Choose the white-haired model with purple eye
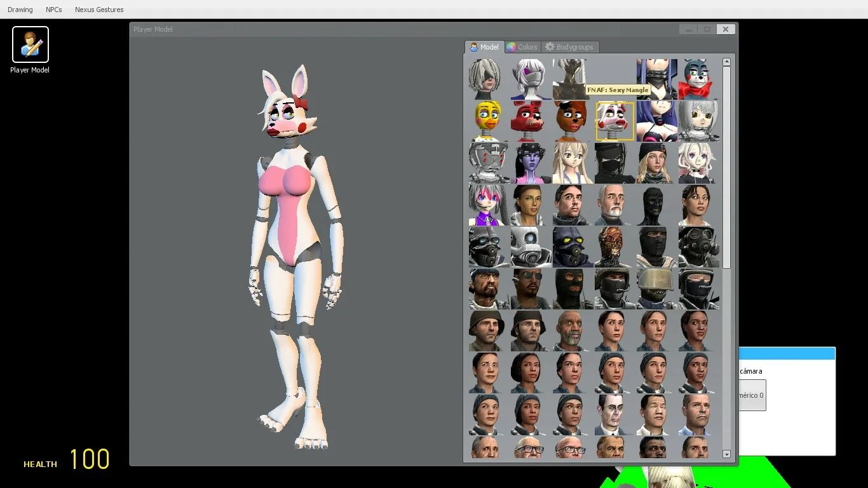 531,79
